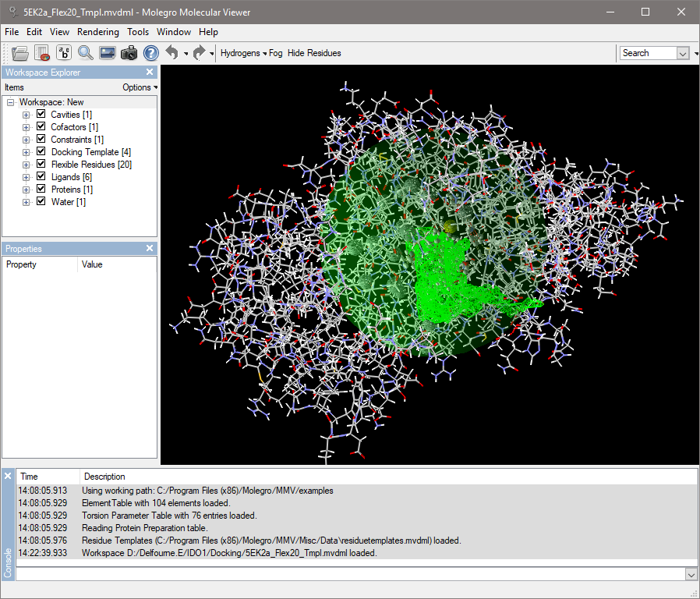The height and width of the screenshot is (599, 700).
Task: Open the Options dropdown in Workspace Explorer
Action: (140, 87)
